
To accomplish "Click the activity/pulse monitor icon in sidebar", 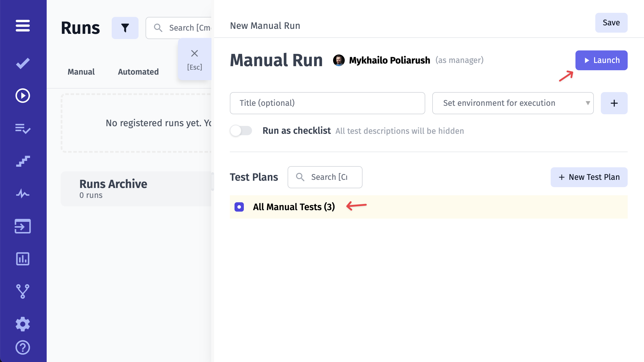I will pos(23,194).
